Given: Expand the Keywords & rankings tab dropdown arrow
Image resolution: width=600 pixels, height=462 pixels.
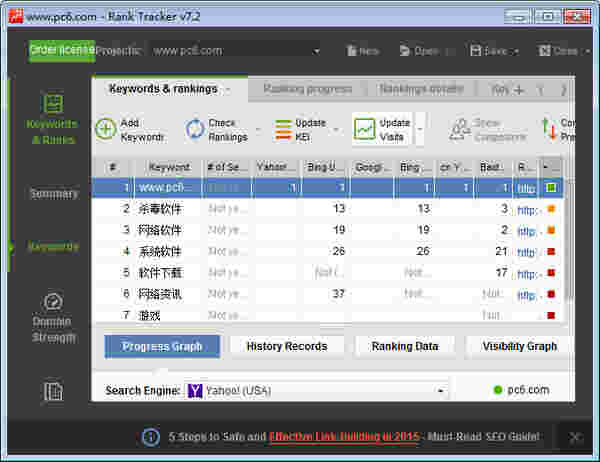Looking at the screenshot, I should [228, 90].
